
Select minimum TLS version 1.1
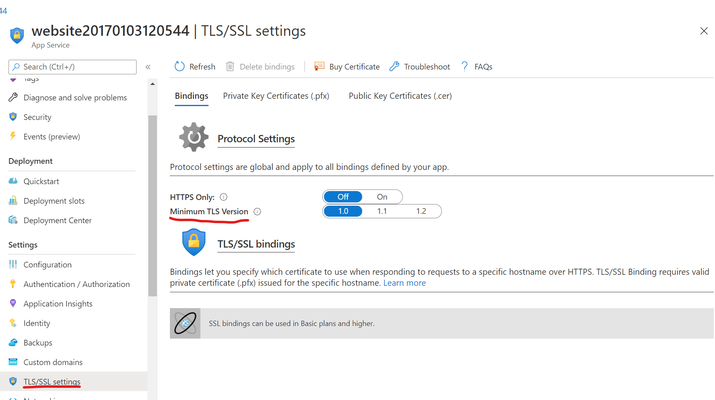(382, 211)
